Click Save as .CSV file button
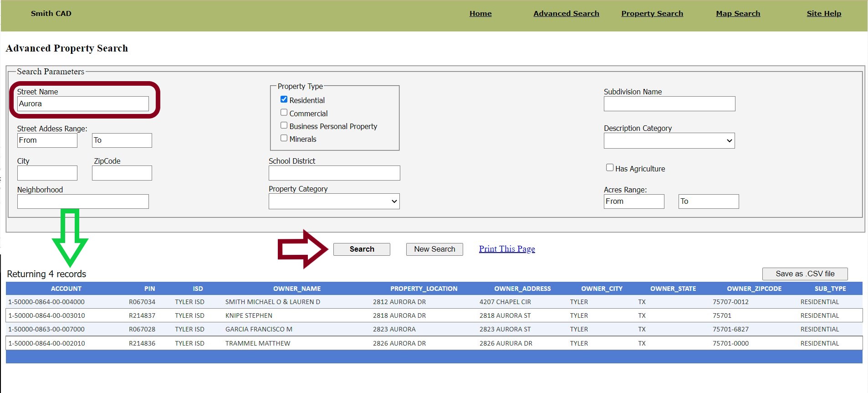This screenshot has width=868, height=393. tap(805, 274)
